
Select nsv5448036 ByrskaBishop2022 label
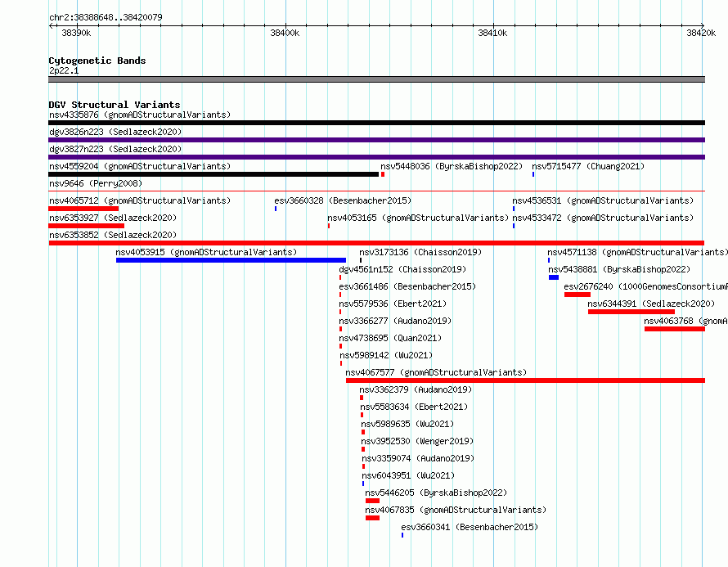click(452, 166)
